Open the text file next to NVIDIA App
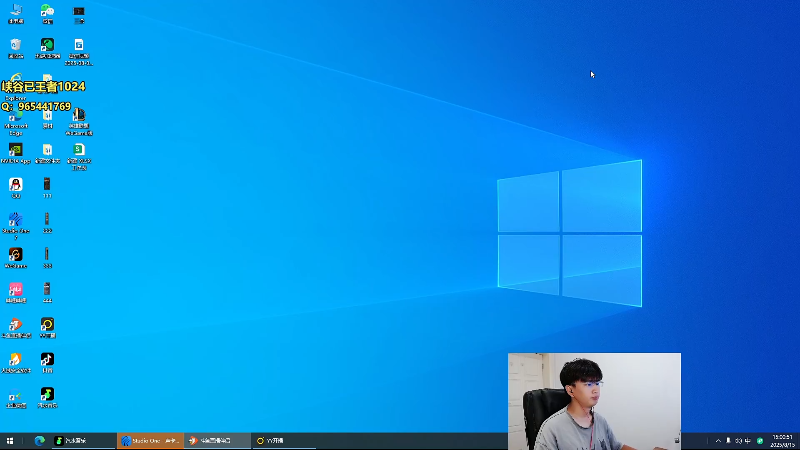The image size is (800, 450). click(47, 153)
